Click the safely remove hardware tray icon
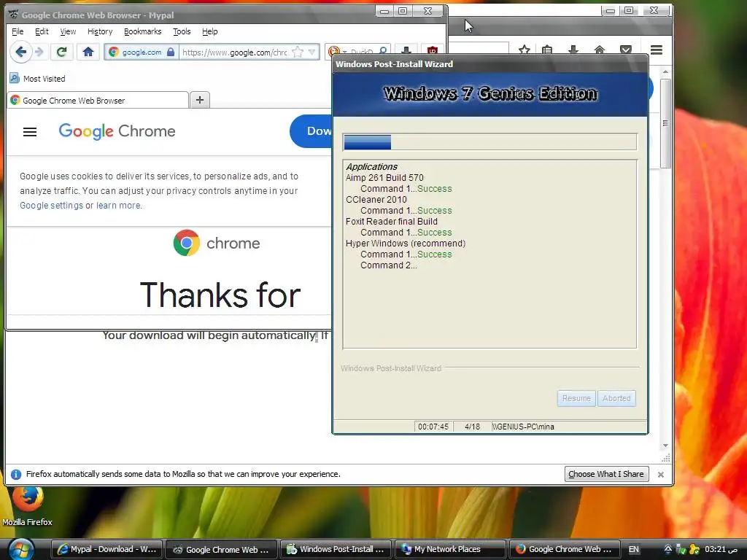 tap(681, 550)
